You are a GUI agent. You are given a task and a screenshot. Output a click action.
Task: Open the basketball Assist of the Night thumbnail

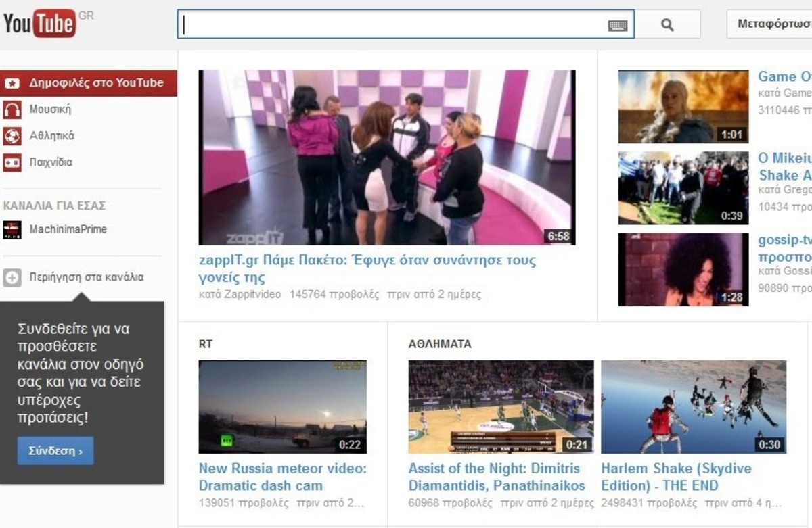point(501,406)
